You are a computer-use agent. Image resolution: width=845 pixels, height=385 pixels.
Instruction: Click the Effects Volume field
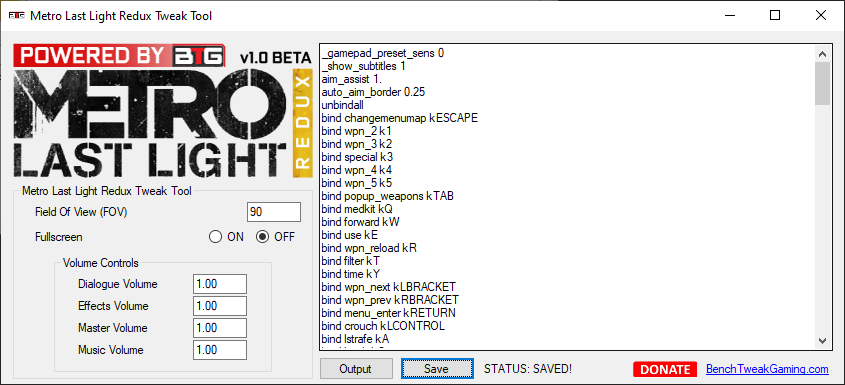pyautogui.click(x=220, y=306)
